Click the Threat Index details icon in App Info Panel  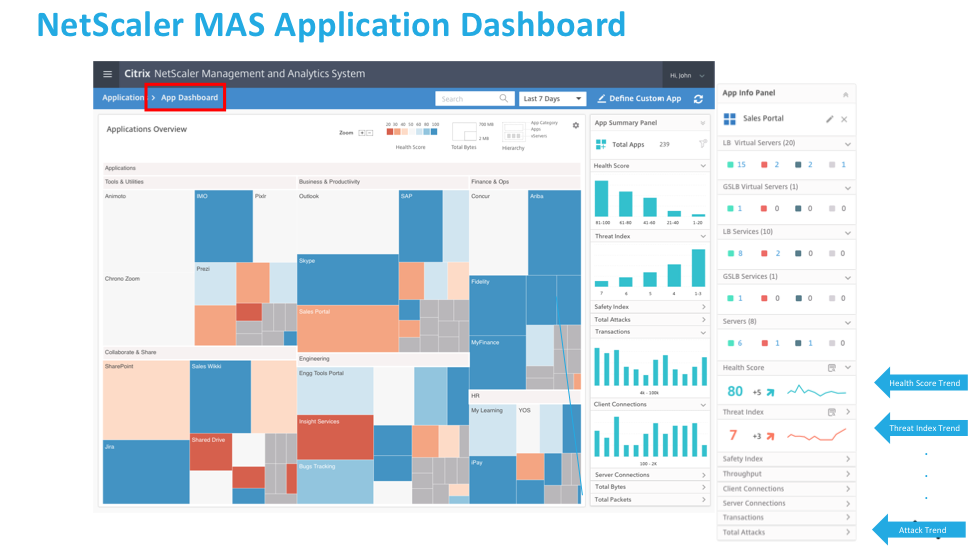click(x=831, y=412)
